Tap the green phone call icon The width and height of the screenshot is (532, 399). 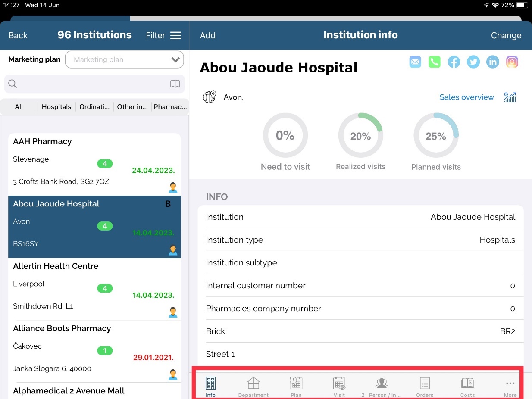pos(434,62)
